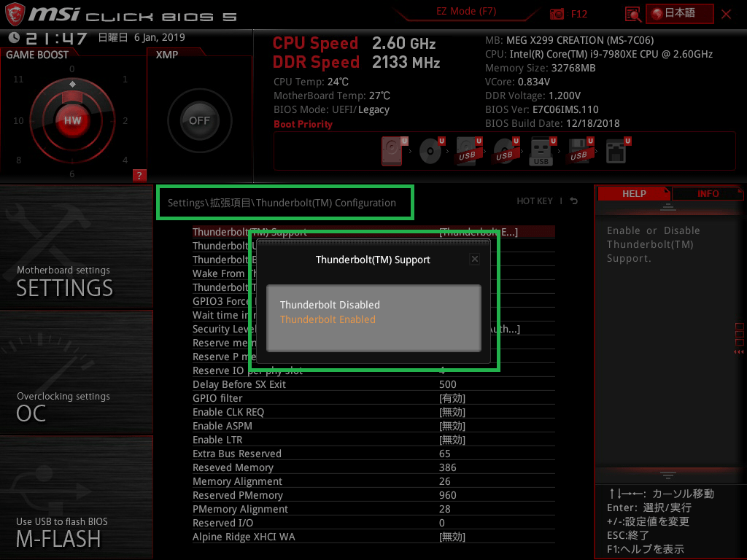Edit the Extra Bus Reserved value 65
The image size is (747, 560).
[445, 454]
